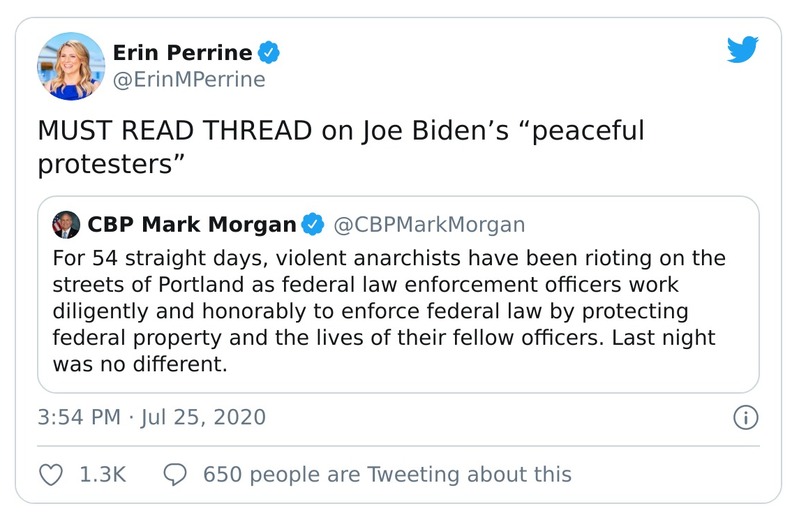Click the Twitter bird logo

(x=743, y=49)
